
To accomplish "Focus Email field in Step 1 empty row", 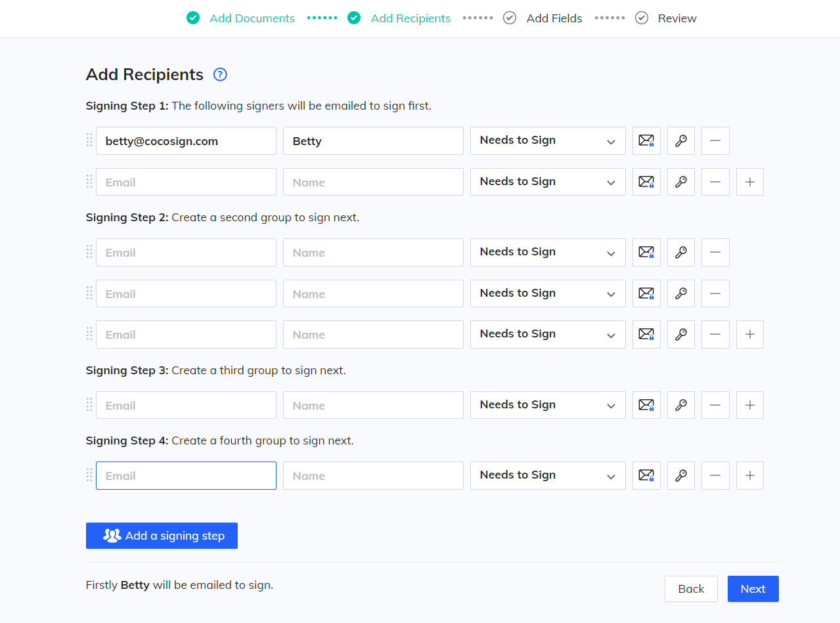I will (x=186, y=182).
